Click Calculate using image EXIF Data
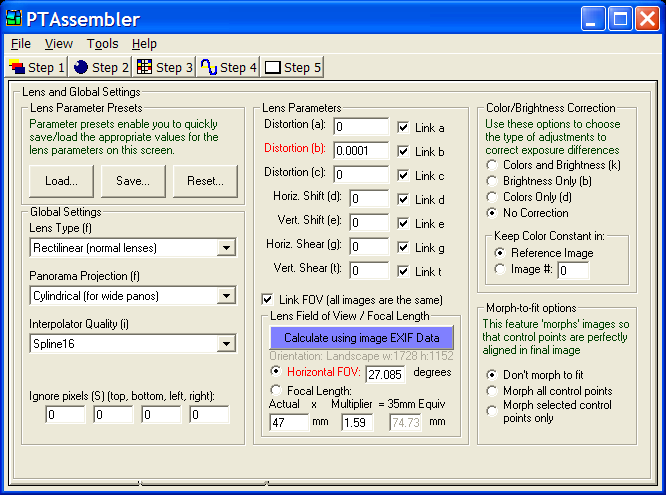 point(361,338)
